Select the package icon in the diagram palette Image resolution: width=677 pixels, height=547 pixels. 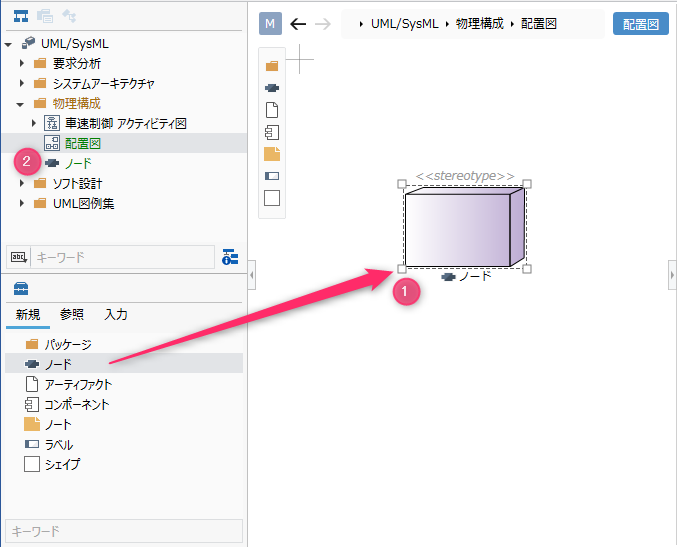tap(272, 66)
